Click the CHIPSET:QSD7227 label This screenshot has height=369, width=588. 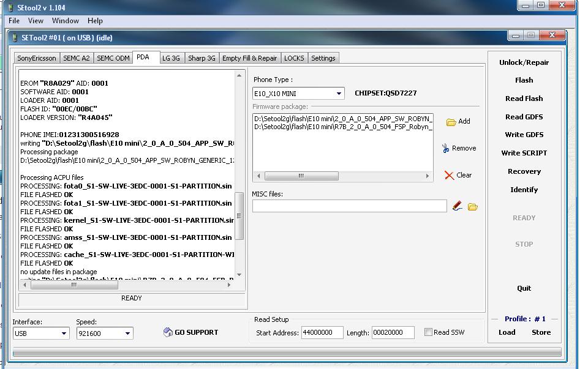pyautogui.click(x=385, y=93)
